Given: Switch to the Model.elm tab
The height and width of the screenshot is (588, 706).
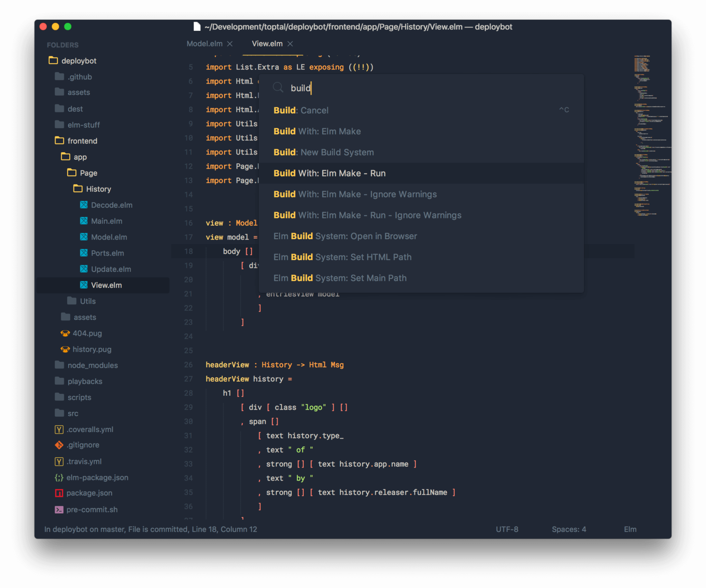Looking at the screenshot, I should (x=205, y=44).
